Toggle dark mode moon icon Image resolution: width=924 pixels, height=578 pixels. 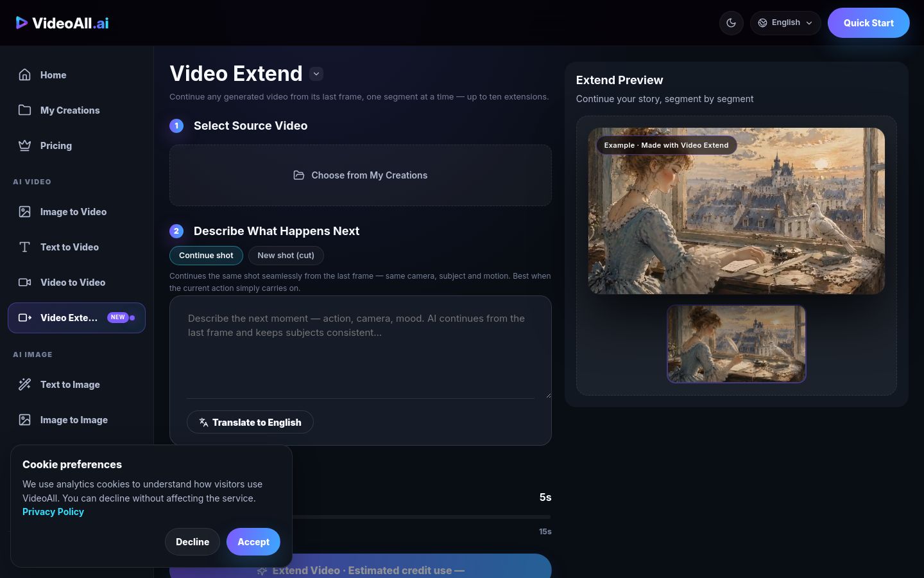(731, 23)
